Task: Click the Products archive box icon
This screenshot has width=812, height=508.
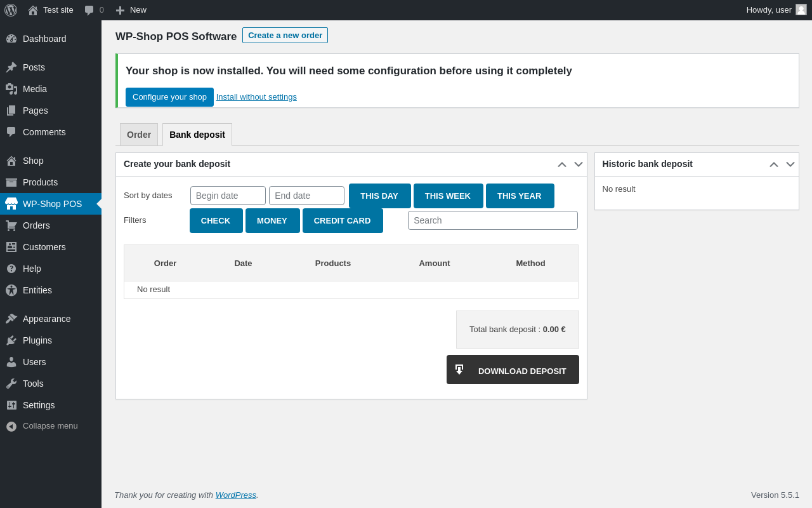Action: click(11, 182)
